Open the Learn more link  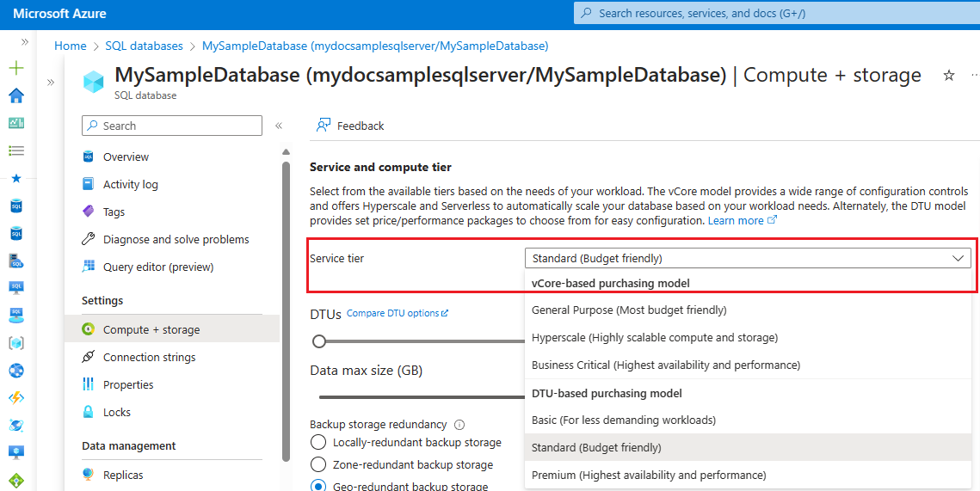coord(742,220)
